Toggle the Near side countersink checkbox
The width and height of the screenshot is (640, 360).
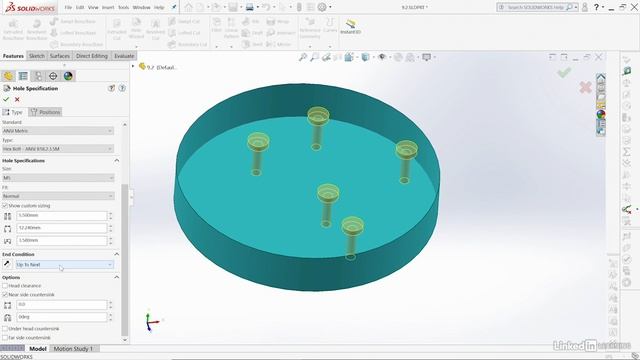(x=5, y=294)
